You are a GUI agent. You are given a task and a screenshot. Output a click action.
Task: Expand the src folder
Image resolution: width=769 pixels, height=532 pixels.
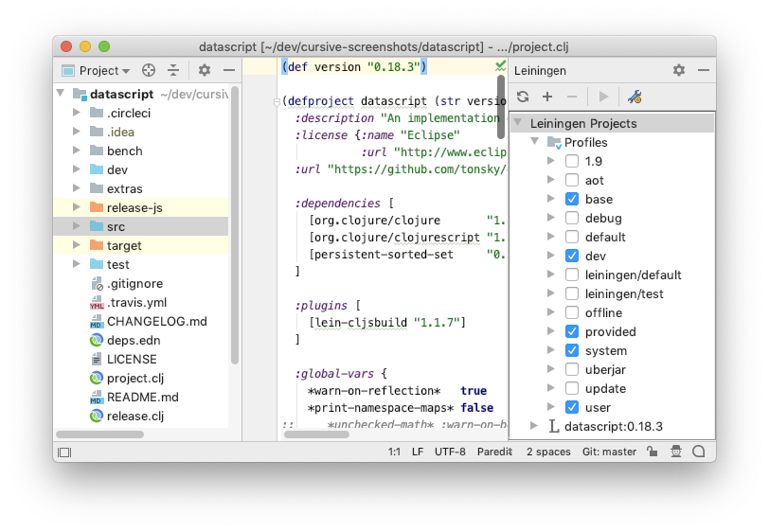77,226
